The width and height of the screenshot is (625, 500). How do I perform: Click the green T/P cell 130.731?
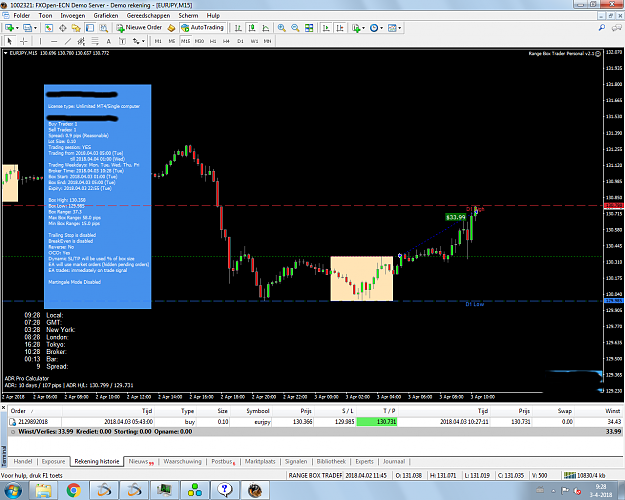pos(377,421)
